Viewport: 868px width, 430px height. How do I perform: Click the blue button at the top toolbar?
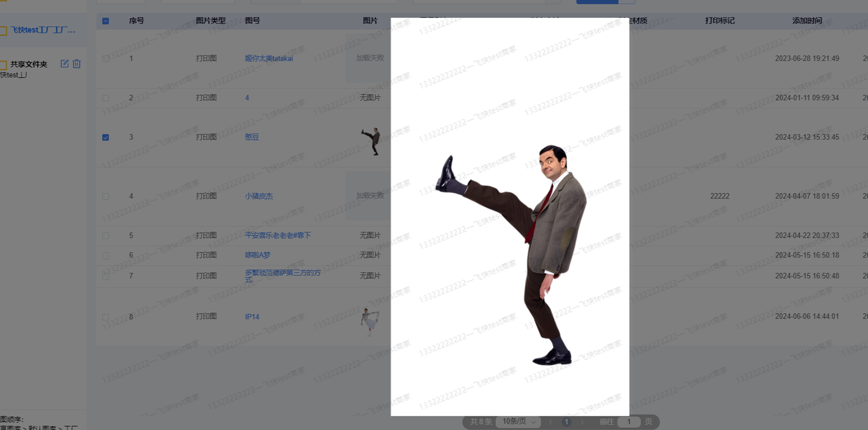[597, 2]
